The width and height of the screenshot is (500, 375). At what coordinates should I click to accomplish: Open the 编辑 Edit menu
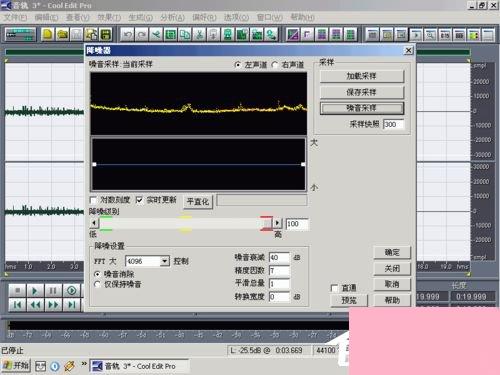[x=46, y=17]
